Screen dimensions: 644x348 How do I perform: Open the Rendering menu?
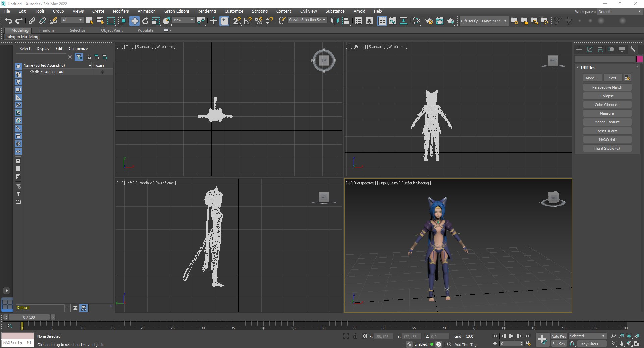[x=207, y=11]
